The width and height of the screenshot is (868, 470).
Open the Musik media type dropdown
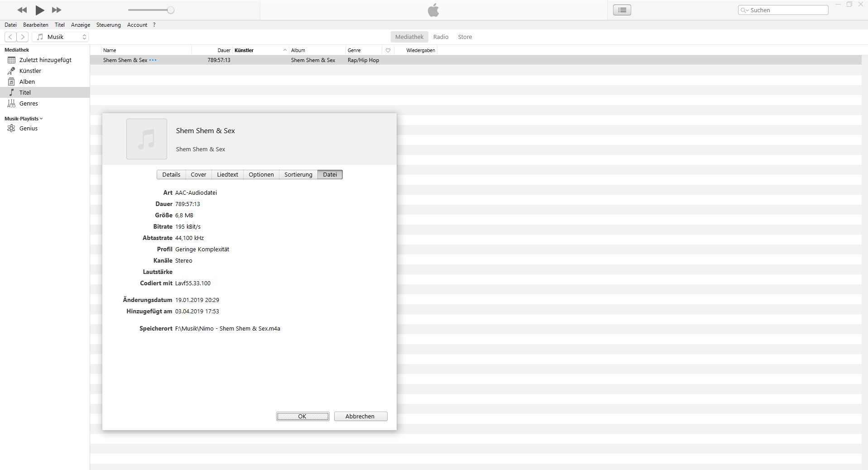click(60, 37)
